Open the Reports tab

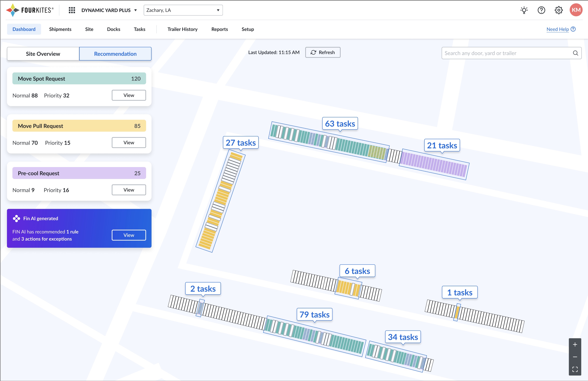pyautogui.click(x=220, y=29)
